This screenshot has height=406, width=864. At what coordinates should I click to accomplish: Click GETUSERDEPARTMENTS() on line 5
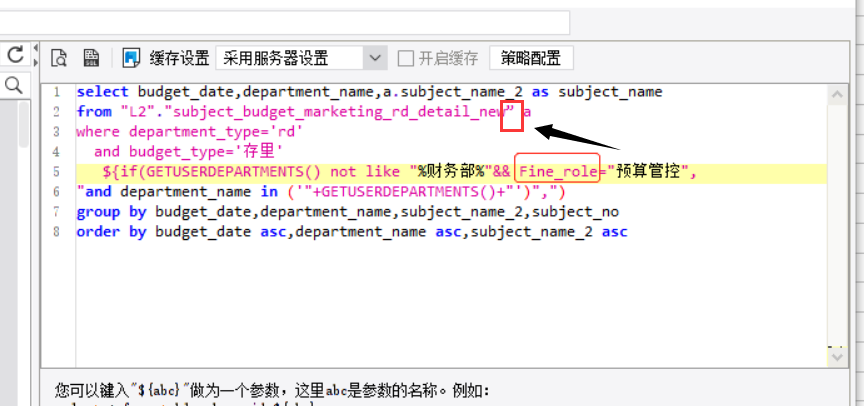tap(234, 172)
